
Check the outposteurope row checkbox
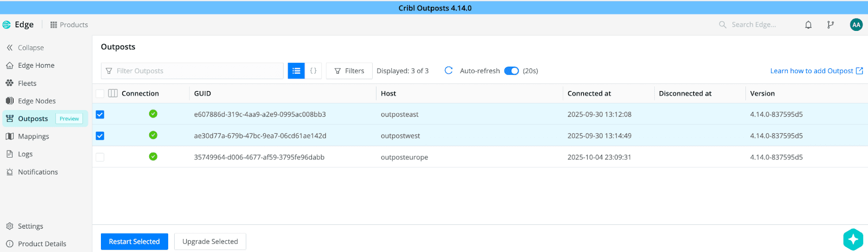(100, 157)
